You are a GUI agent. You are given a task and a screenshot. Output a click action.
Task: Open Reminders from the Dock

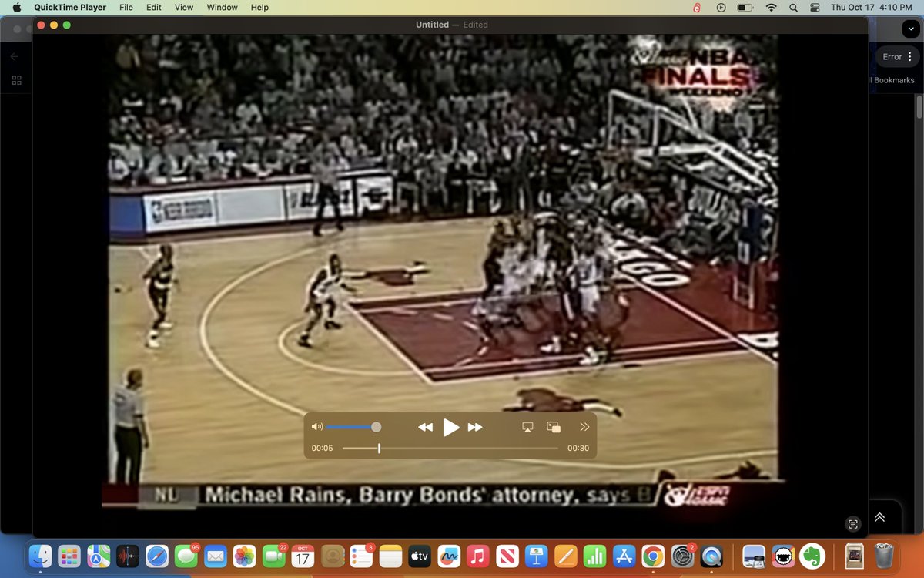click(x=361, y=555)
